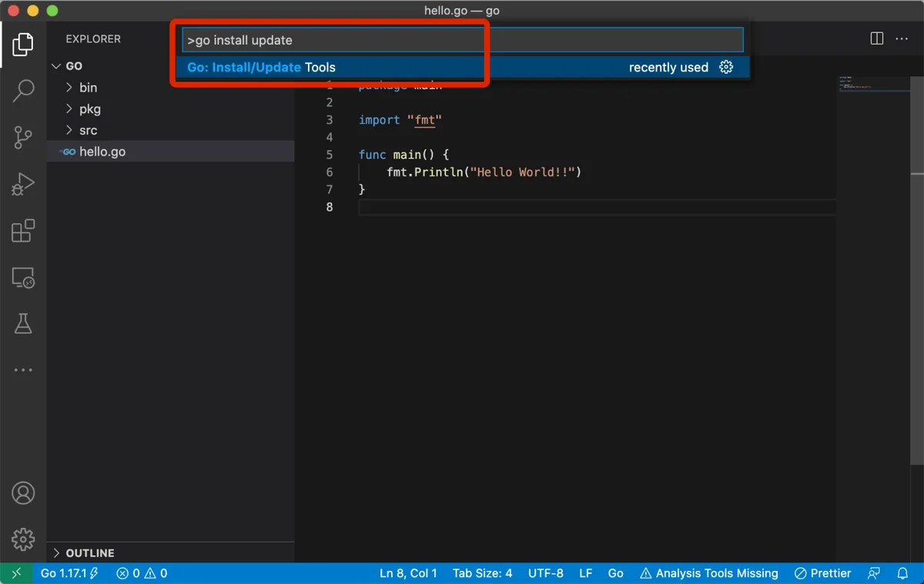Change language mode Go
The image size is (924, 584).
point(615,573)
